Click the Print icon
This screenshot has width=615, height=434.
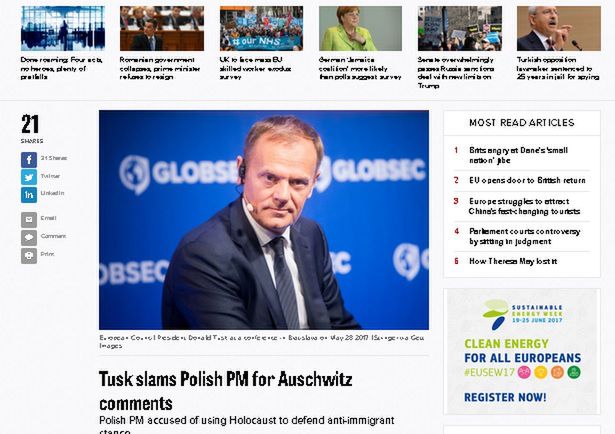point(29,256)
